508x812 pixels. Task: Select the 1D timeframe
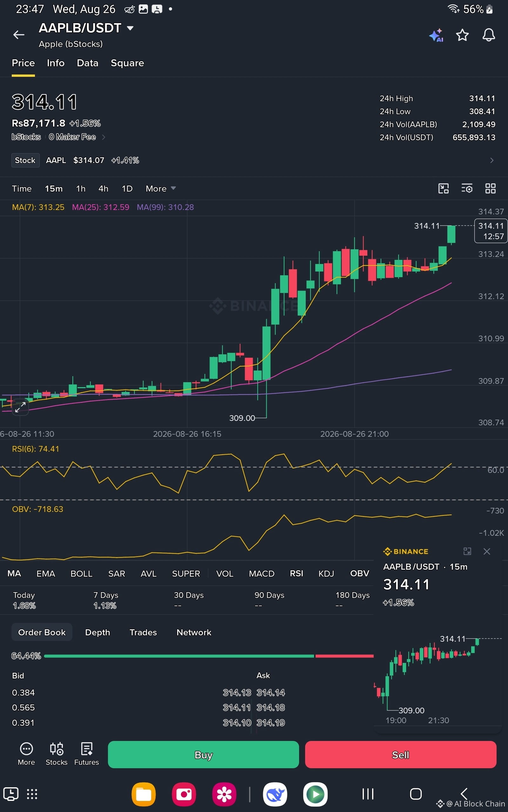click(127, 189)
